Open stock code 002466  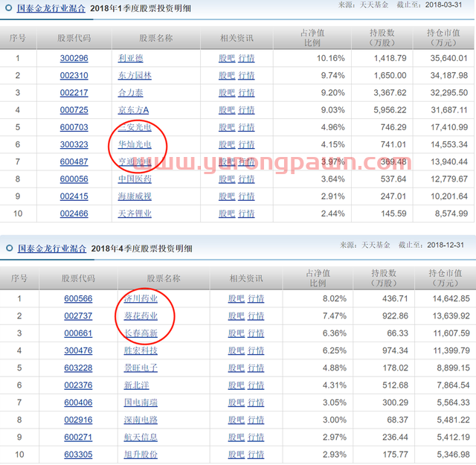pos(74,214)
